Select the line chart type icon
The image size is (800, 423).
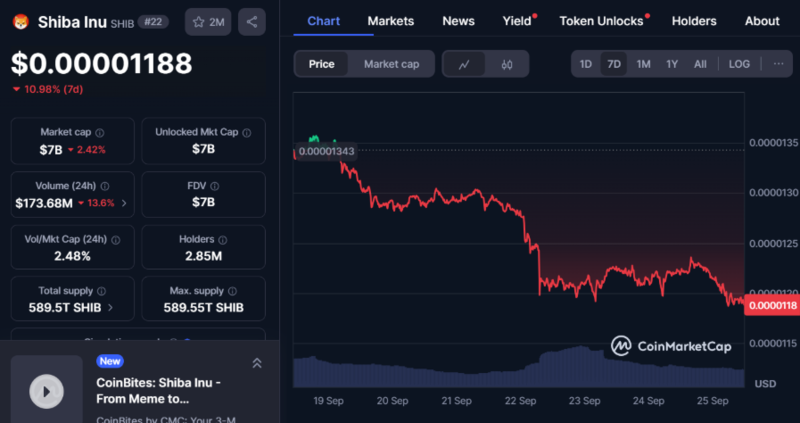pyautogui.click(x=464, y=64)
